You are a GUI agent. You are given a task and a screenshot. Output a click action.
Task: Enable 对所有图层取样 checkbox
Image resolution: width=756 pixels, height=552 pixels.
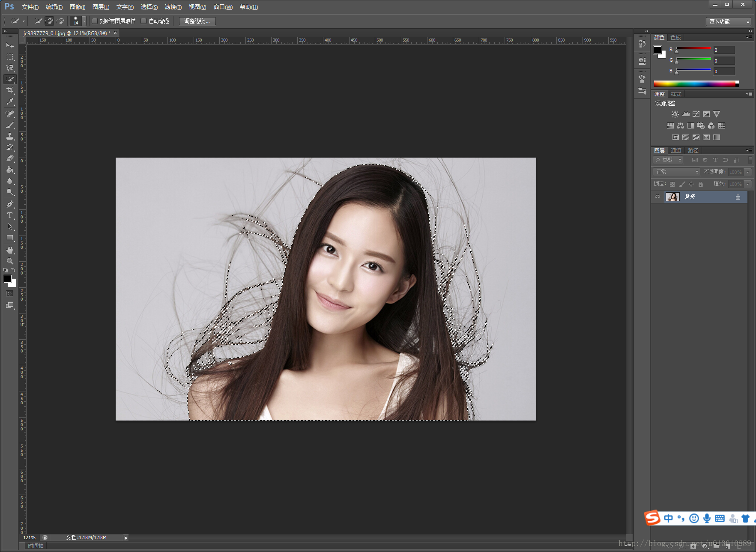(95, 21)
